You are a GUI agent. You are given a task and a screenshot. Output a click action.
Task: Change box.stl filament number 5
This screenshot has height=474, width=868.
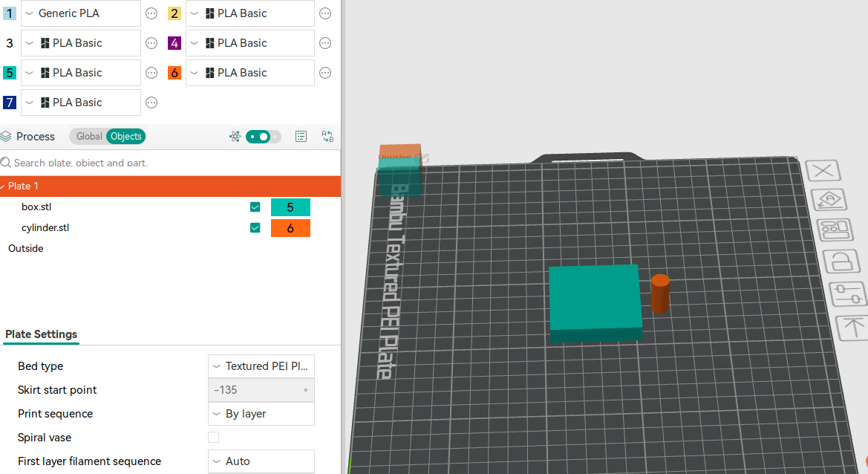point(290,207)
